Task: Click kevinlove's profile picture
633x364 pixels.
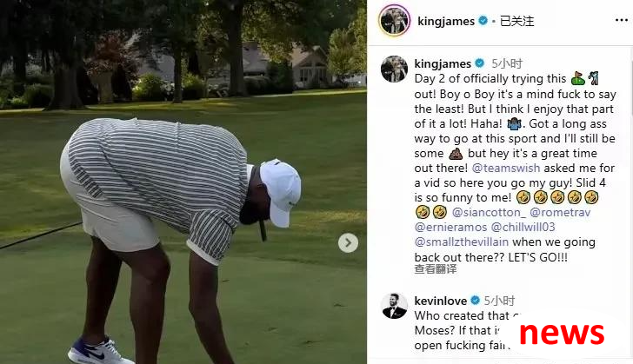Action: [395, 307]
